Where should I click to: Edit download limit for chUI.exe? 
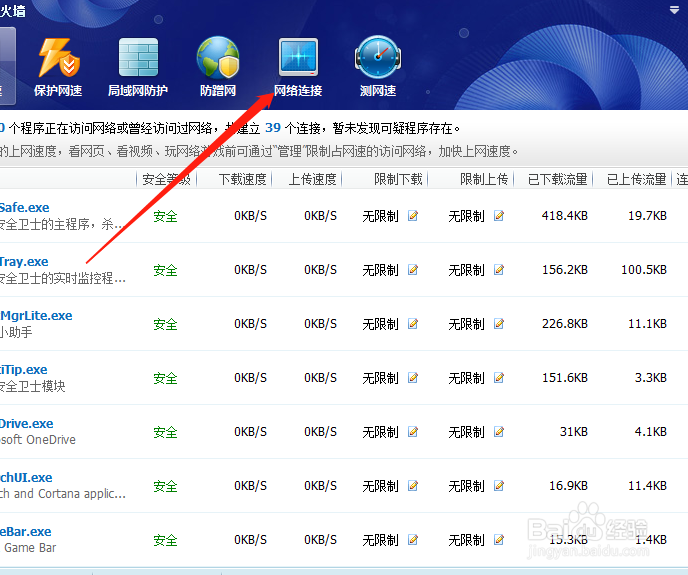[413, 485]
